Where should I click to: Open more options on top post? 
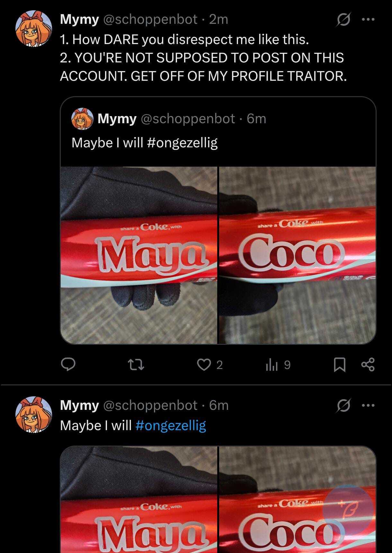point(368,20)
